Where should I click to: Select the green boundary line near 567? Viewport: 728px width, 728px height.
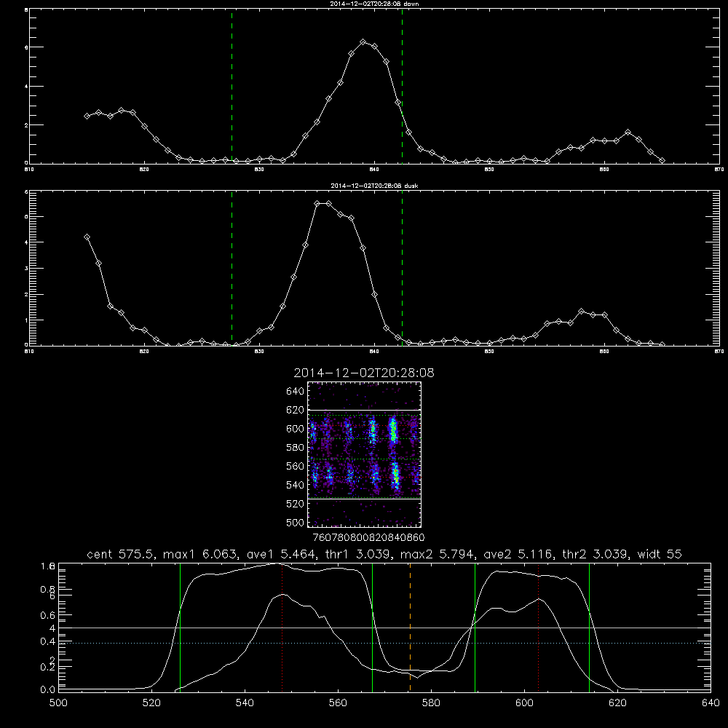click(x=372, y=627)
